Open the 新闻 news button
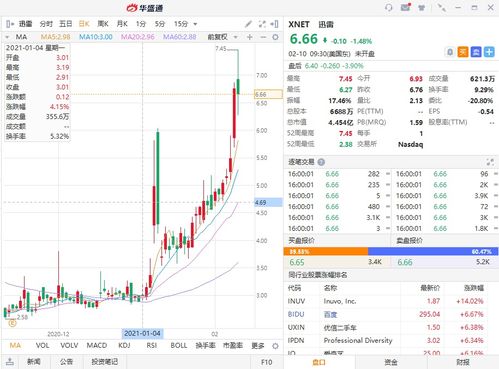This screenshot has width=499, height=369. (x=34, y=362)
